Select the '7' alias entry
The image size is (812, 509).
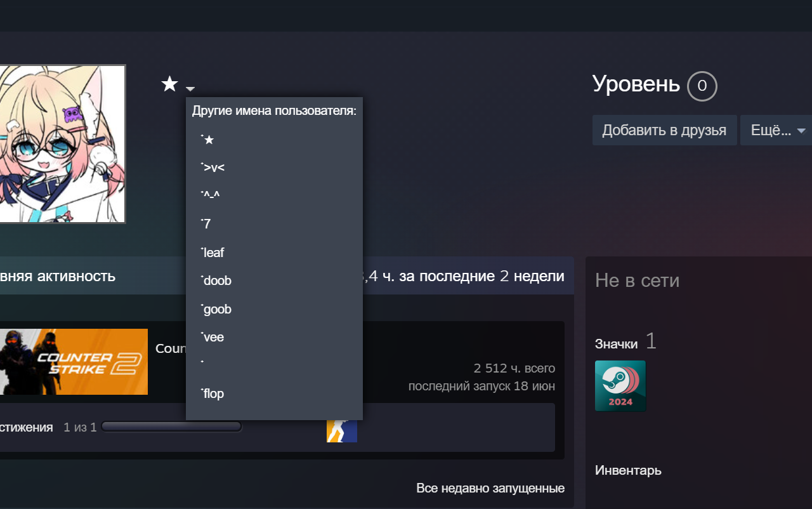206,224
